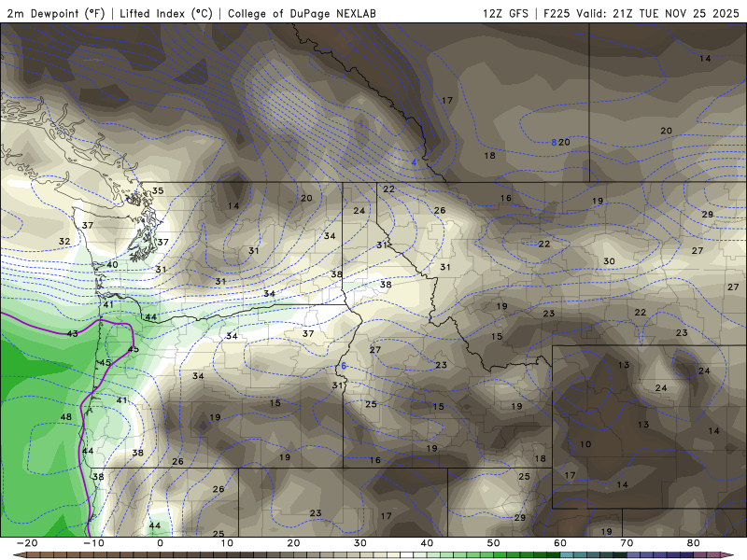Click the dewpoint value '48' offshore
Image resolution: width=747 pixels, height=560 pixels.
pos(65,417)
